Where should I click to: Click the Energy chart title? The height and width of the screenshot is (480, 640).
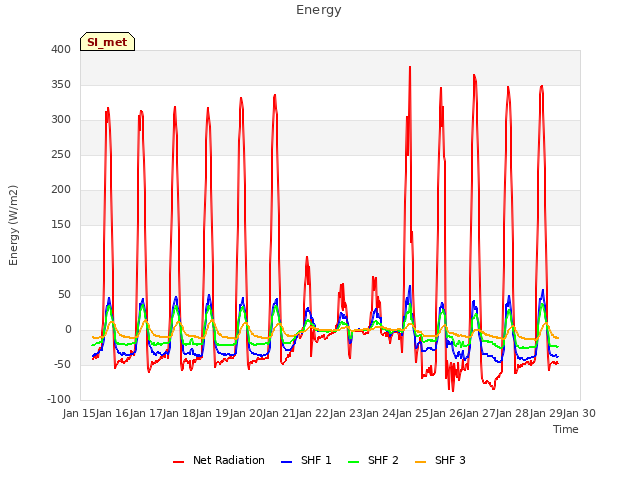[319, 10]
